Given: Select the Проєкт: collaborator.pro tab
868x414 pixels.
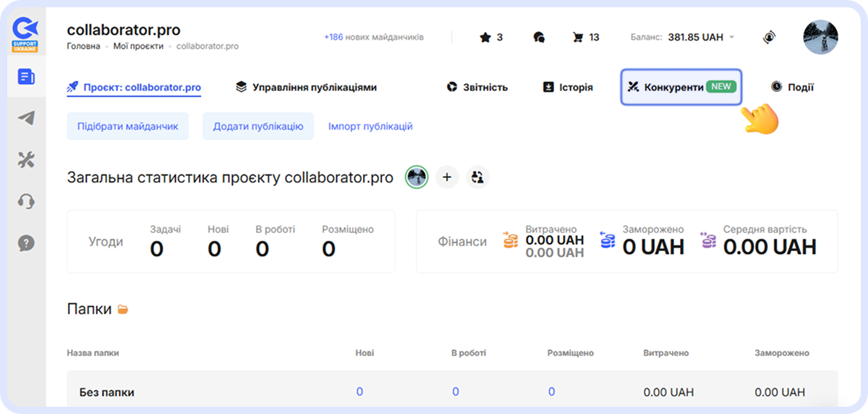Looking at the screenshot, I should (x=134, y=88).
